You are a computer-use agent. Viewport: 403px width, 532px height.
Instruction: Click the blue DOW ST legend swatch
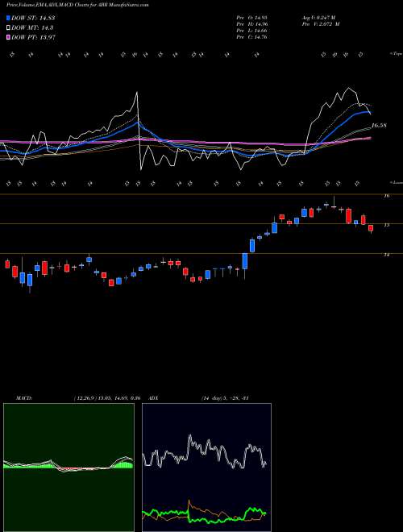9,18
